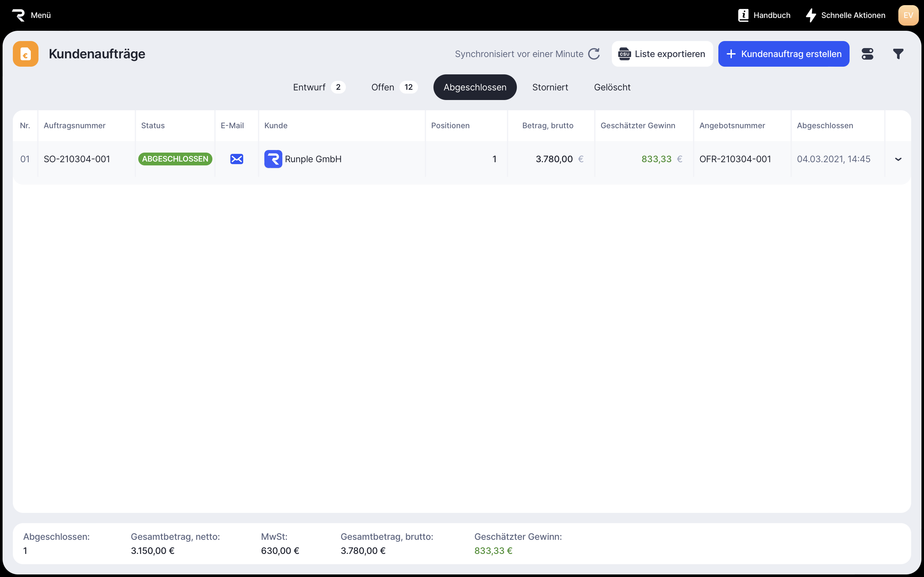The image size is (924, 577).
Task: Click Liste exportieren button
Action: coord(662,54)
